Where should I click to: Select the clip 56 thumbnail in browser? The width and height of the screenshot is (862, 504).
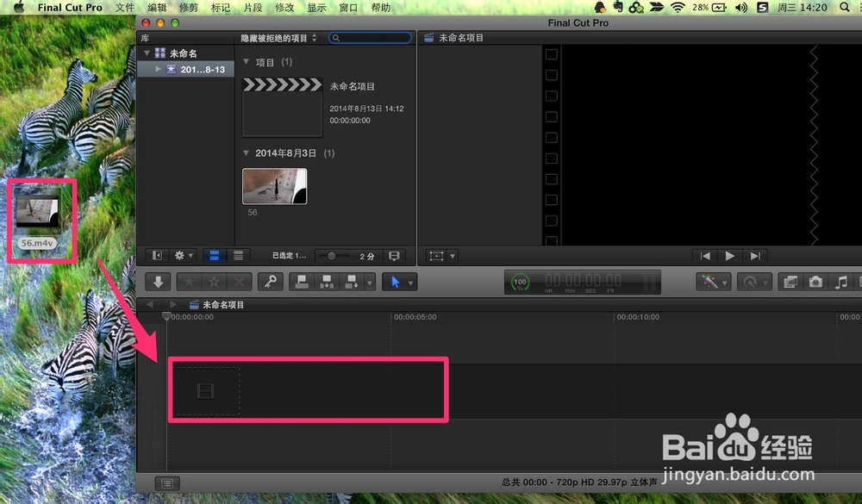pyautogui.click(x=275, y=186)
